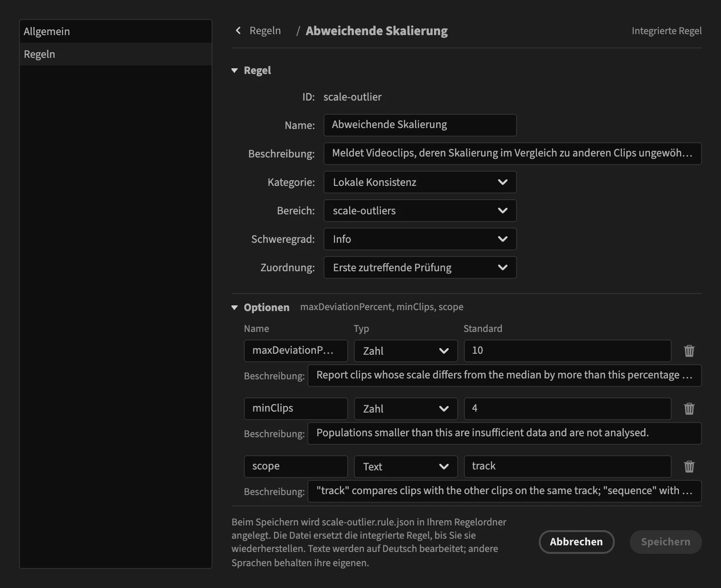Change the type dropdown for maxDeviationPercent
Screen dimensions: 721x588
tap(406, 351)
